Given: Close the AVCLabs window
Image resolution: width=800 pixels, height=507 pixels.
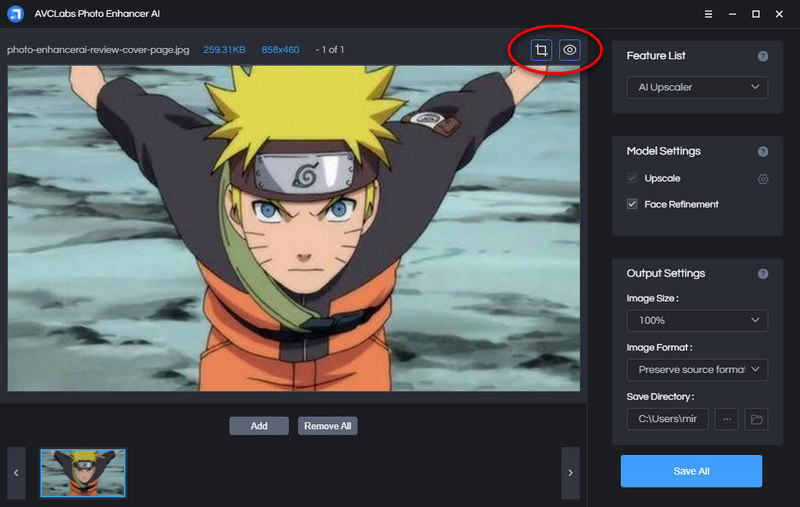Looking at the screenshot, I should (779, 14).
